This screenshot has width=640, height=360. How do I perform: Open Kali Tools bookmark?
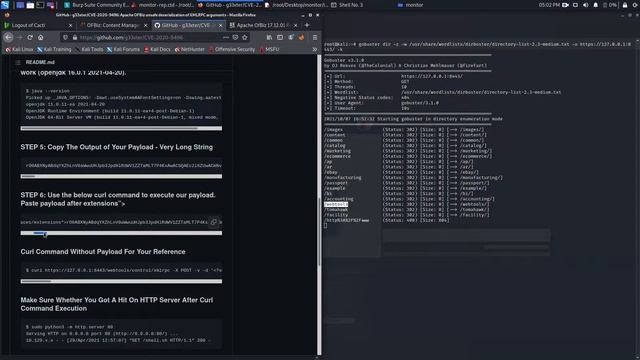pos(89,49)
